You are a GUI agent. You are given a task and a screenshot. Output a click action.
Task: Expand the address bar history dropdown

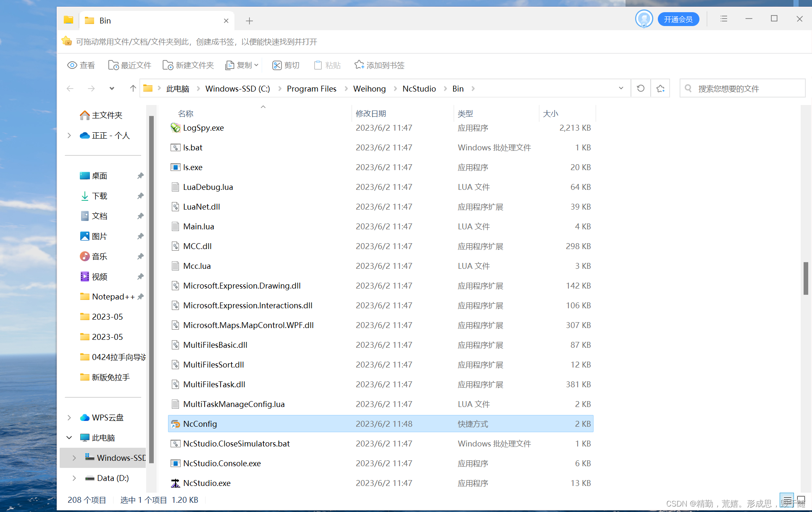coord(621,88)
